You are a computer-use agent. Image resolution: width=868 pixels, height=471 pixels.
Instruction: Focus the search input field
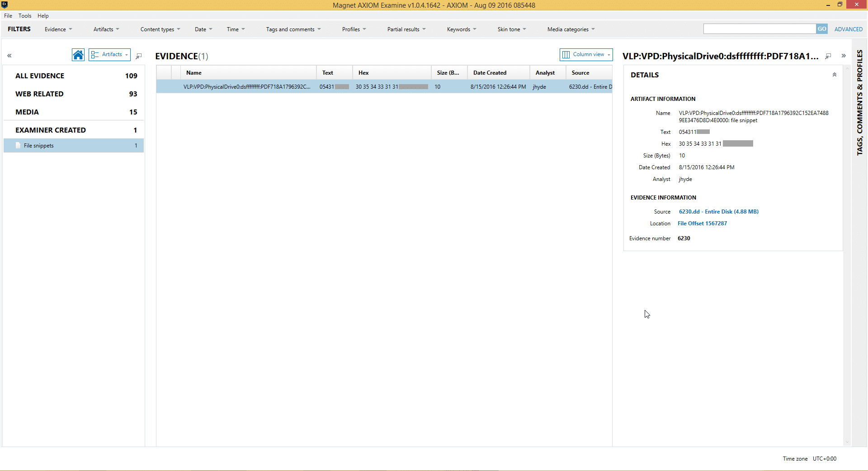point(759,29)
